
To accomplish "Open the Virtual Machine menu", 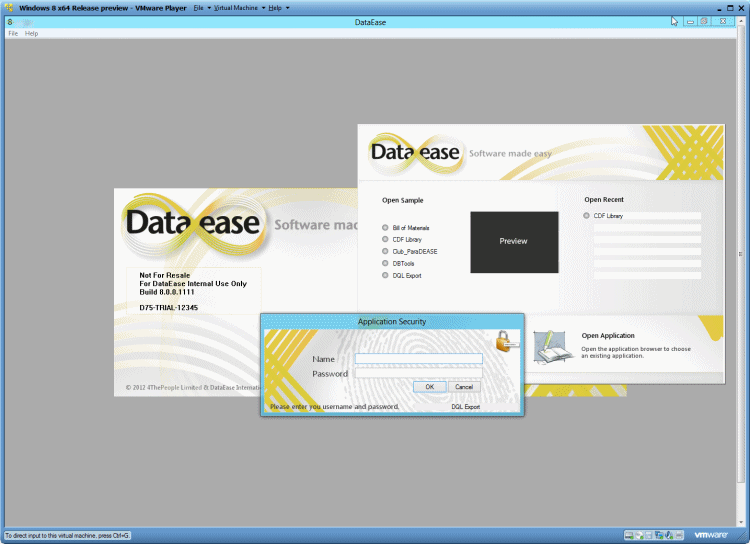I will click(x=236, y=8).
